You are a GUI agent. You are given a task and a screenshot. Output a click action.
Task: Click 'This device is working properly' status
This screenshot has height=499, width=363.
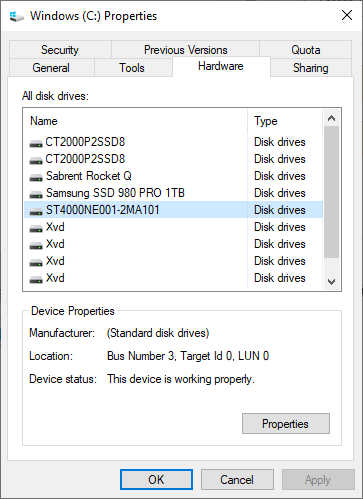[x=181, y=379]
